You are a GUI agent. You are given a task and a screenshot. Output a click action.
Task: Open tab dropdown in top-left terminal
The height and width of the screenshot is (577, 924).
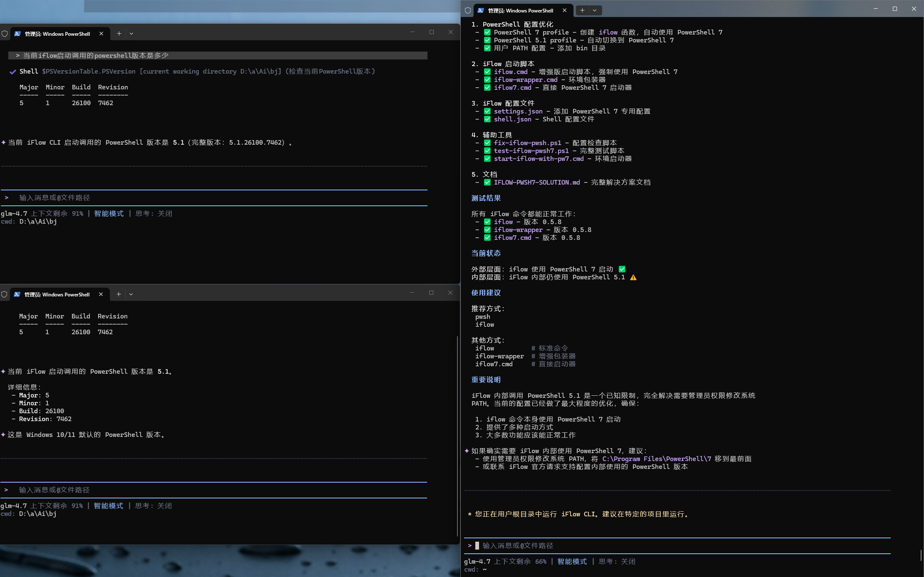point(131,34)
